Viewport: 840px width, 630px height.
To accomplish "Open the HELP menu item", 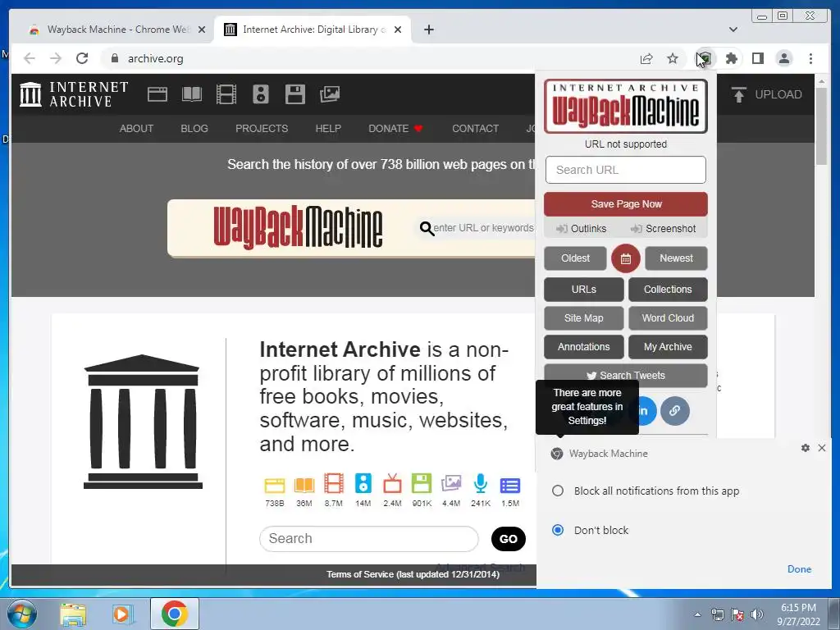I will coord(328,129).
